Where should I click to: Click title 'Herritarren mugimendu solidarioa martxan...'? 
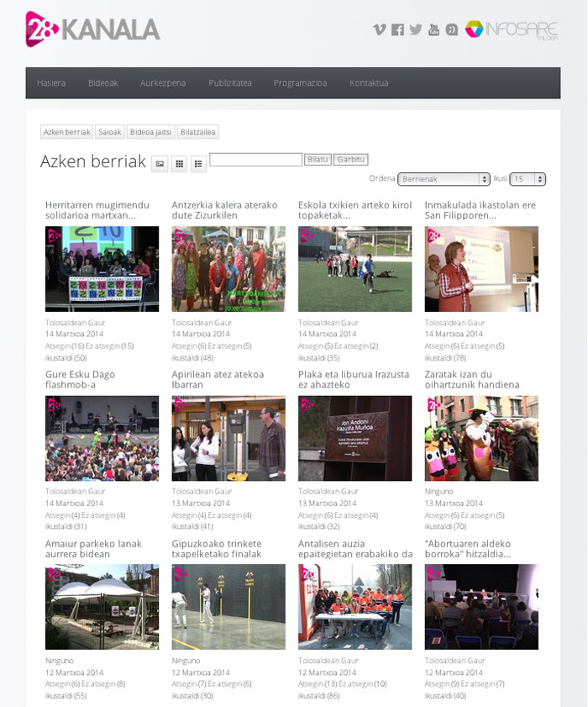coord(97,210)
